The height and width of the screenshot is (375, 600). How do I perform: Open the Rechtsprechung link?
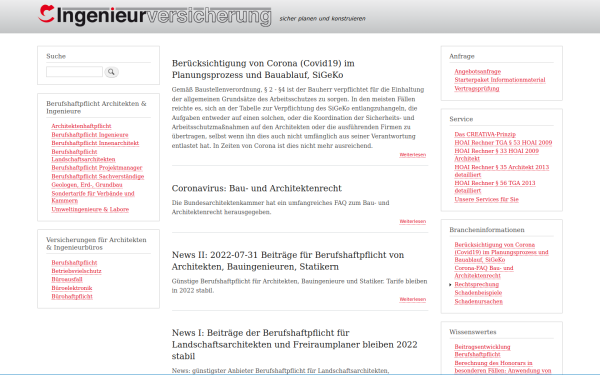(476, 284)
